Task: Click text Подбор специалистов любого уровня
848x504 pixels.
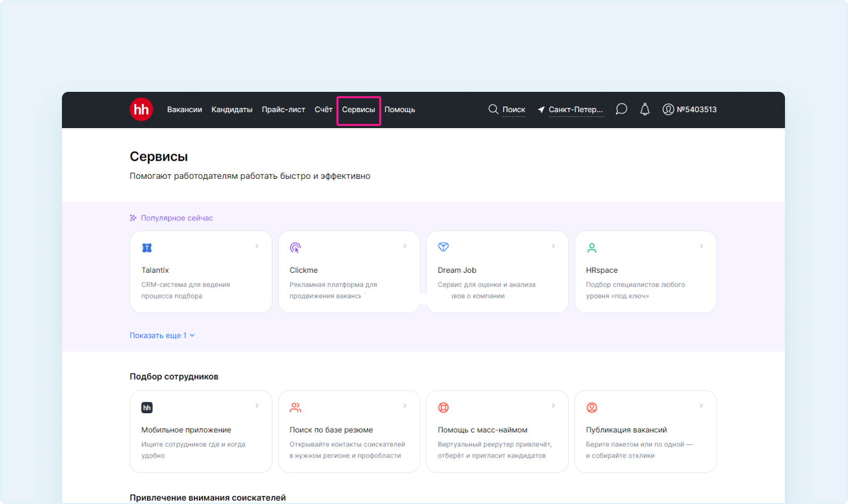Action: click(635, 290)
